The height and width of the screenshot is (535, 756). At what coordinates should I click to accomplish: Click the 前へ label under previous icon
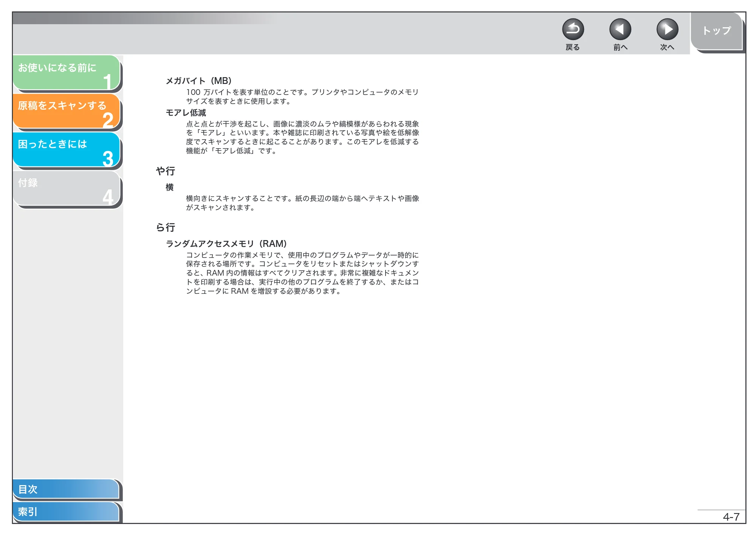click(x=620, y=47)
